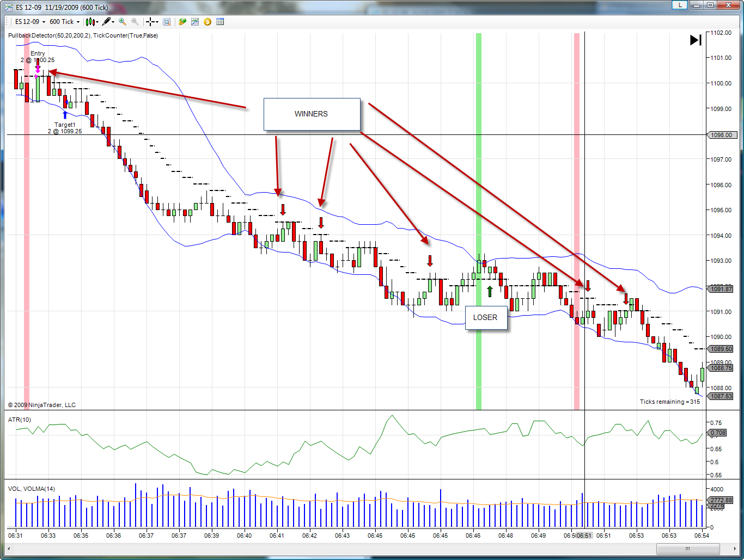Open the Data Box toolbar icon

(x=167, y=22)
